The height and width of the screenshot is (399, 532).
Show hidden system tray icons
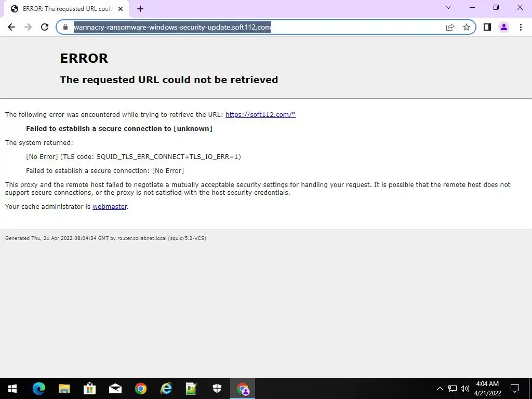coord(440,389)
